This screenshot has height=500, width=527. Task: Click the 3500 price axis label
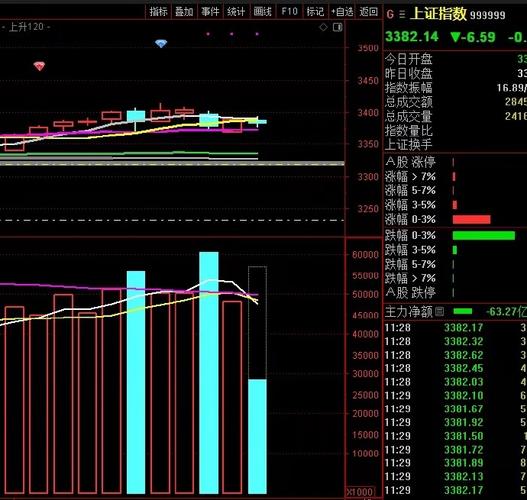click(368, 48)
